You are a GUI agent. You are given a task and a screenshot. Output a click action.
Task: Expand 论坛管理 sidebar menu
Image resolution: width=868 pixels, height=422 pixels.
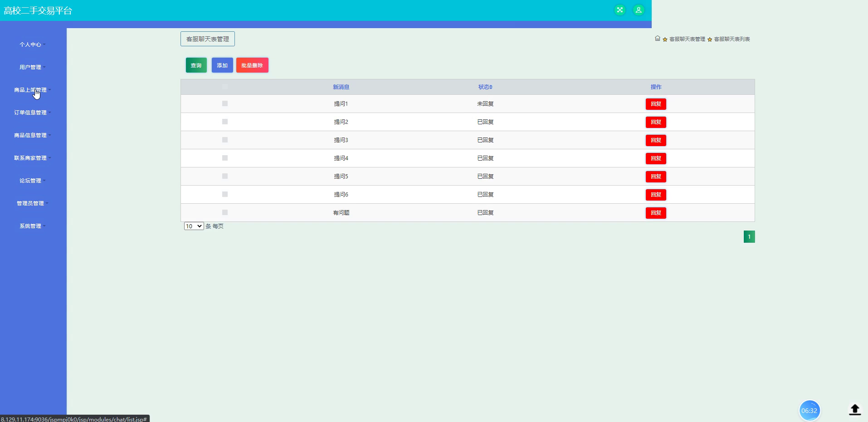[33, 181]
